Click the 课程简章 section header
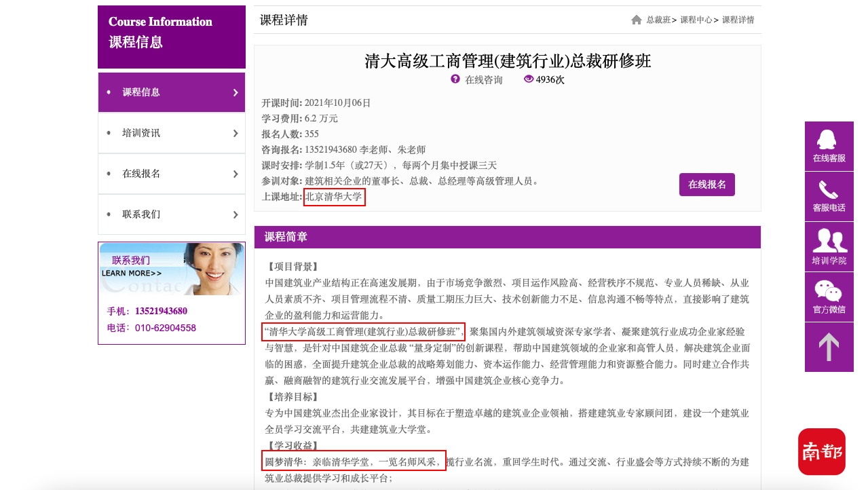Viewport: 868px width, 490px height. pos(508,237)
